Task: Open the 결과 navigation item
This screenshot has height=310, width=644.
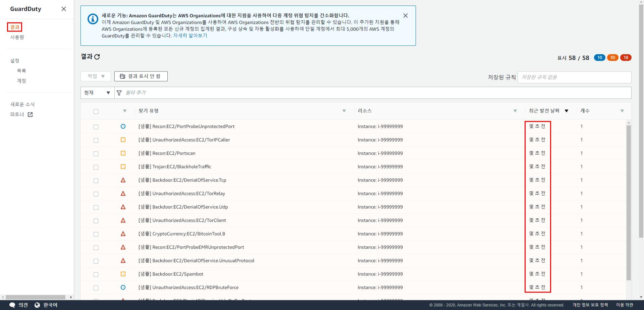Action: point(15,27)
